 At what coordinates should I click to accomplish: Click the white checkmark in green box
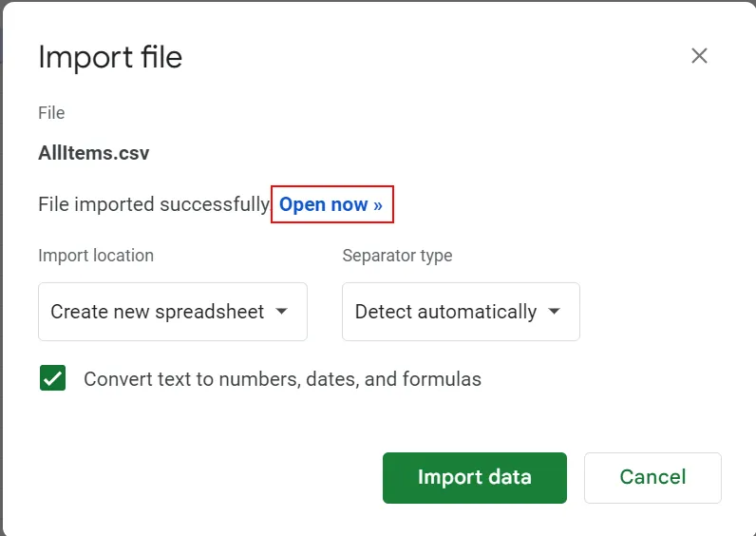(x=52, y=378)
